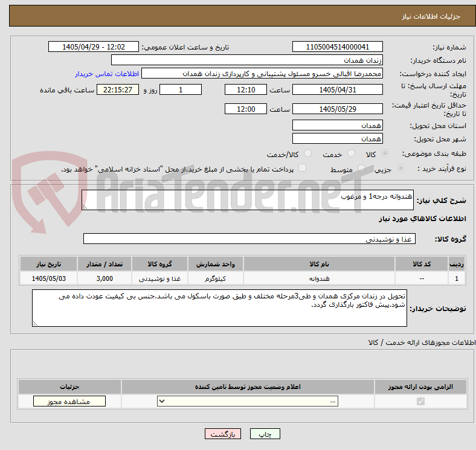
Task: Select the جزیی purchase type radio
Action: point(400,168)
